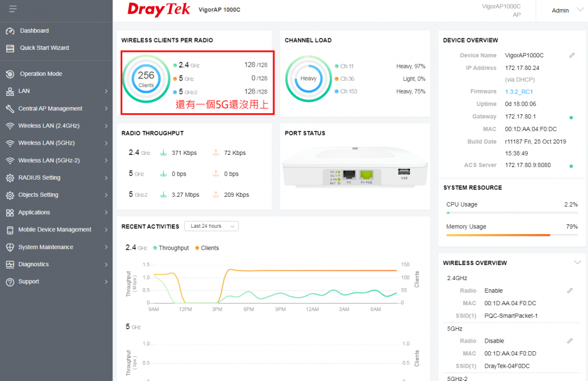Click the VigorAP device port image
This screenshot has height=381, width=588.
click(355, 167)
